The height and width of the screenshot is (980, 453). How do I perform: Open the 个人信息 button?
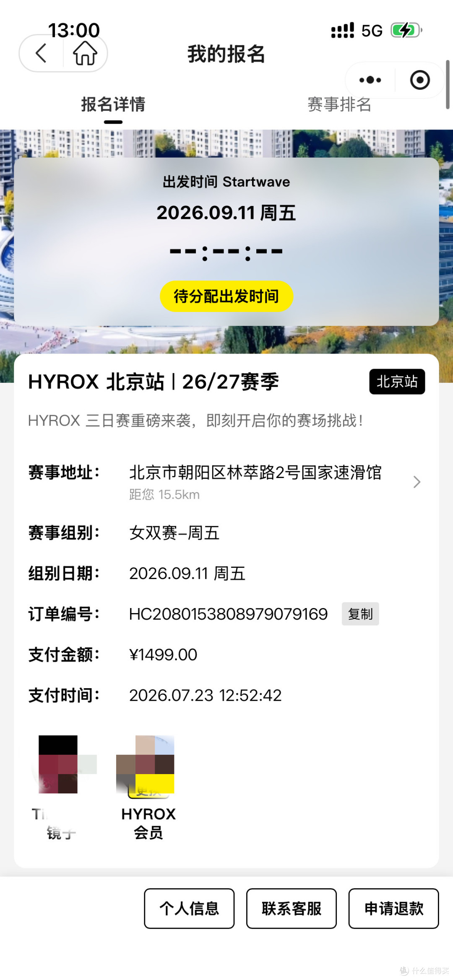pyautogui.click(x=189, y=908)
